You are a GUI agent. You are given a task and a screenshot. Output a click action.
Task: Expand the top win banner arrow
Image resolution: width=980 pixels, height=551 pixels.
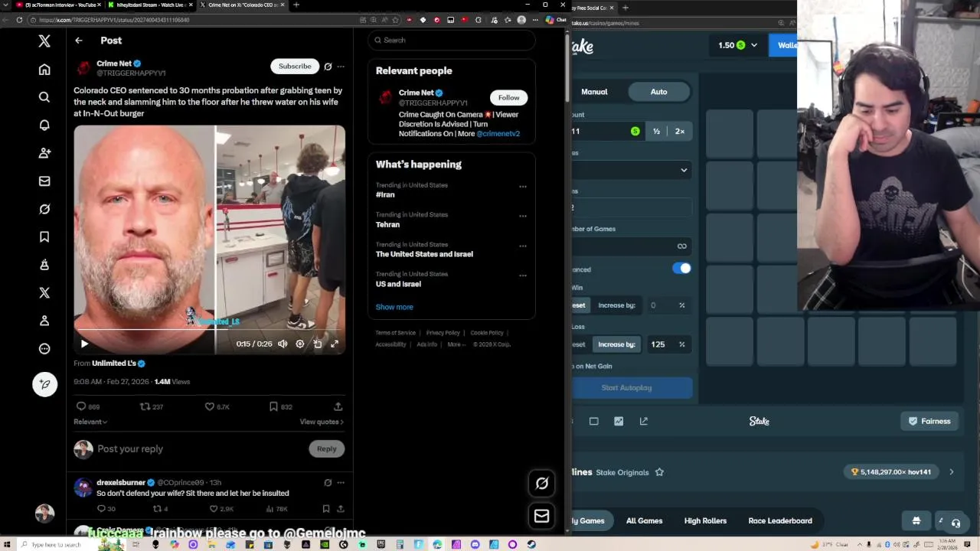(x=951, y=472)
